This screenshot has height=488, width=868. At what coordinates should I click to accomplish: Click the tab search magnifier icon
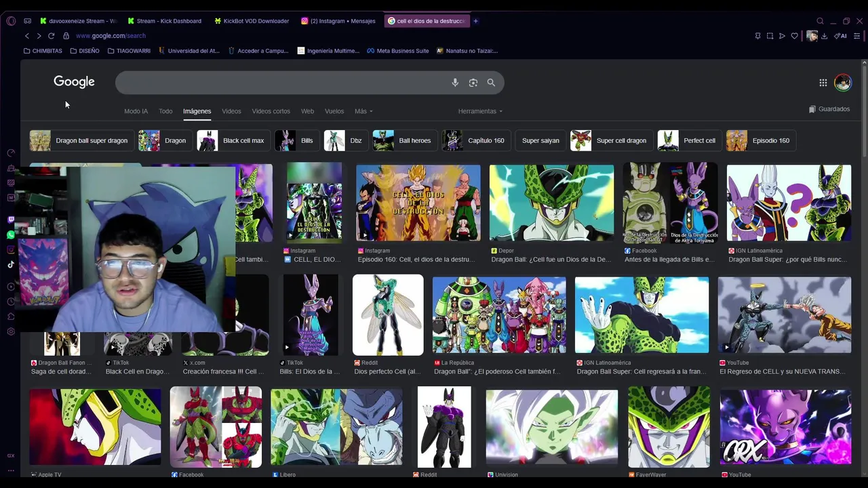820,21
